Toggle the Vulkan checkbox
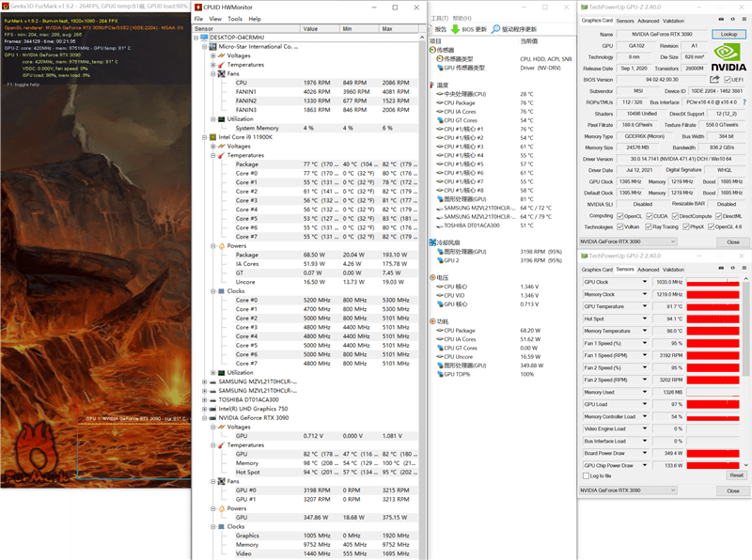 coord(620,226)
